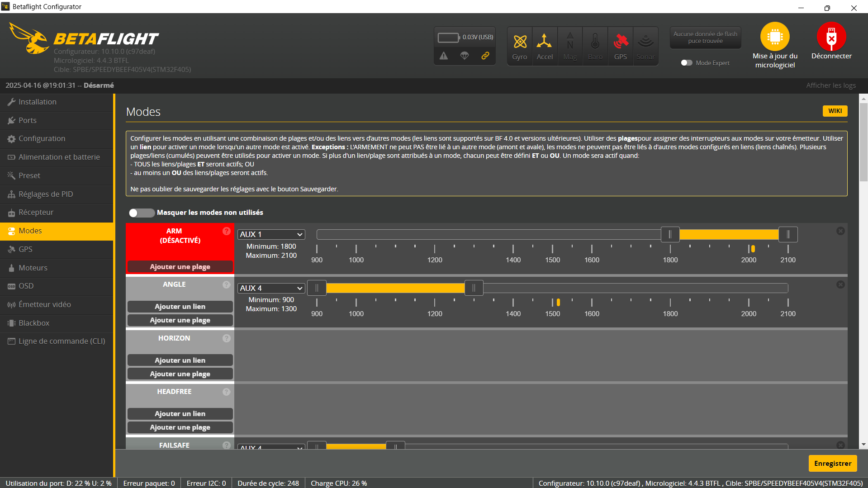
Task: Remove the ARM AUX 1 range
Action: pos(840,231)
